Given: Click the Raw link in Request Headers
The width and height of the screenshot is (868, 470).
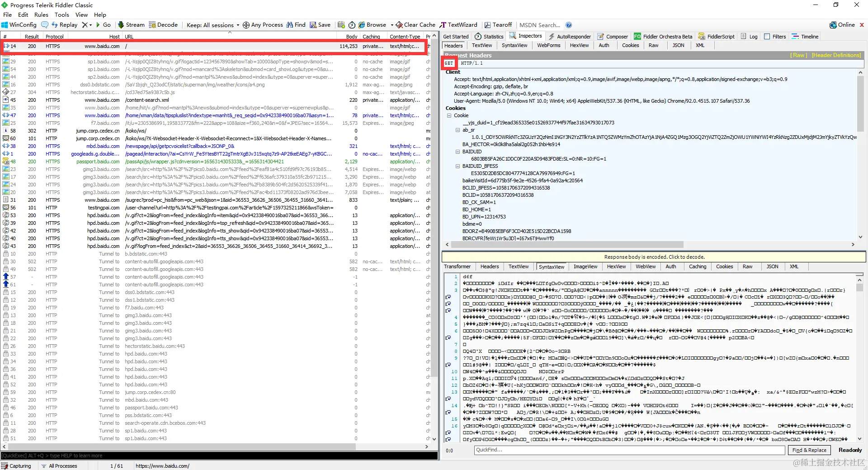Looking at the screenshot, I should click(799, 55).
